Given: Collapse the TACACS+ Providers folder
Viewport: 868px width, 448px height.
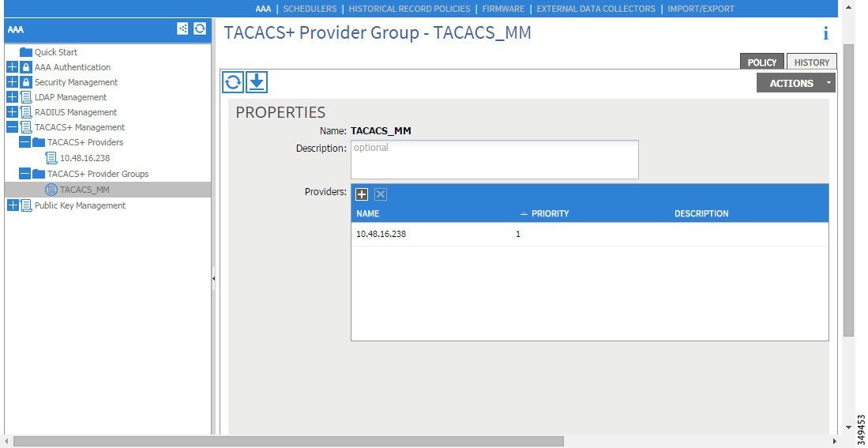Looking at the screenshot, I should pyautogui.click(x=24, y=142).
